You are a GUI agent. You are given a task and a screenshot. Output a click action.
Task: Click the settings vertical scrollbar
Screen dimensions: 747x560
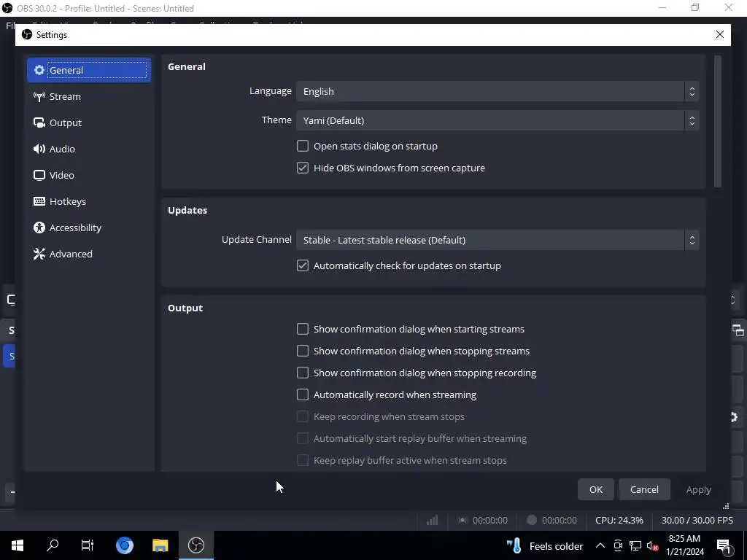[718, 122]
